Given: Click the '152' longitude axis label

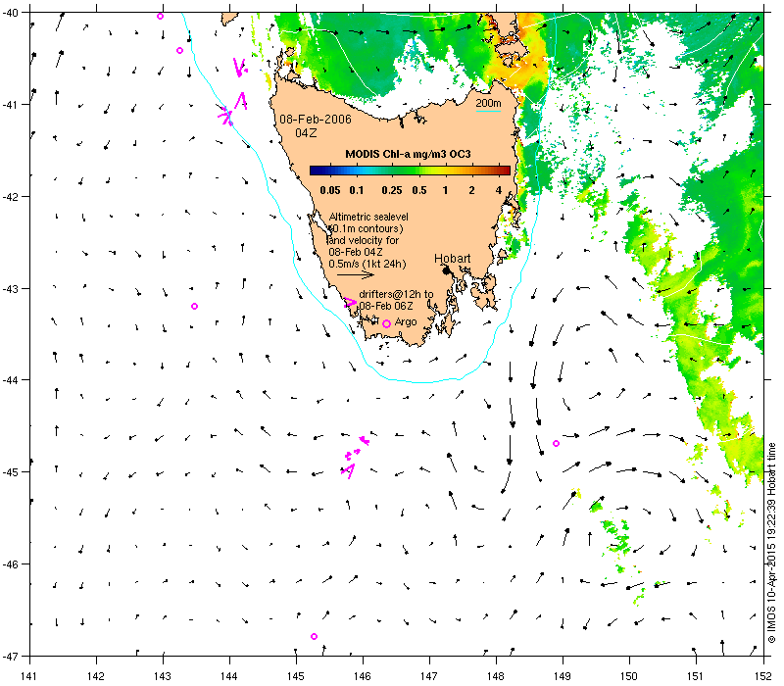Looking at the screenshot, I should 764,676.
